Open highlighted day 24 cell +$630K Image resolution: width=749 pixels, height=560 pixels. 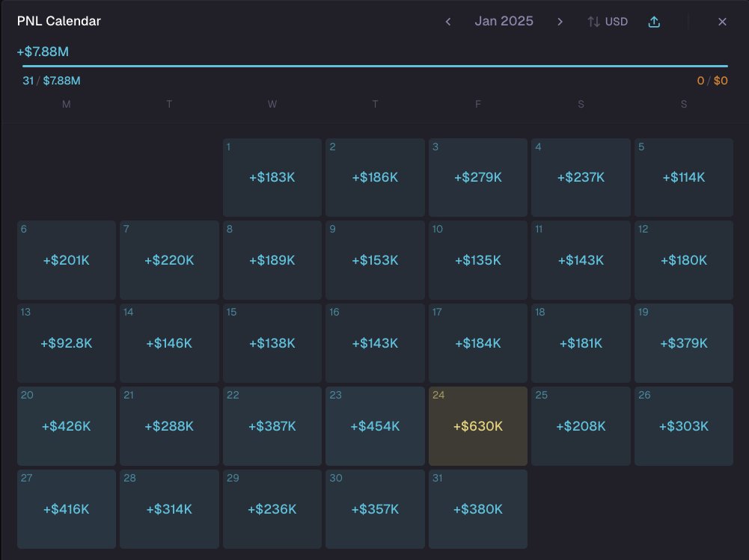[477, 426]
